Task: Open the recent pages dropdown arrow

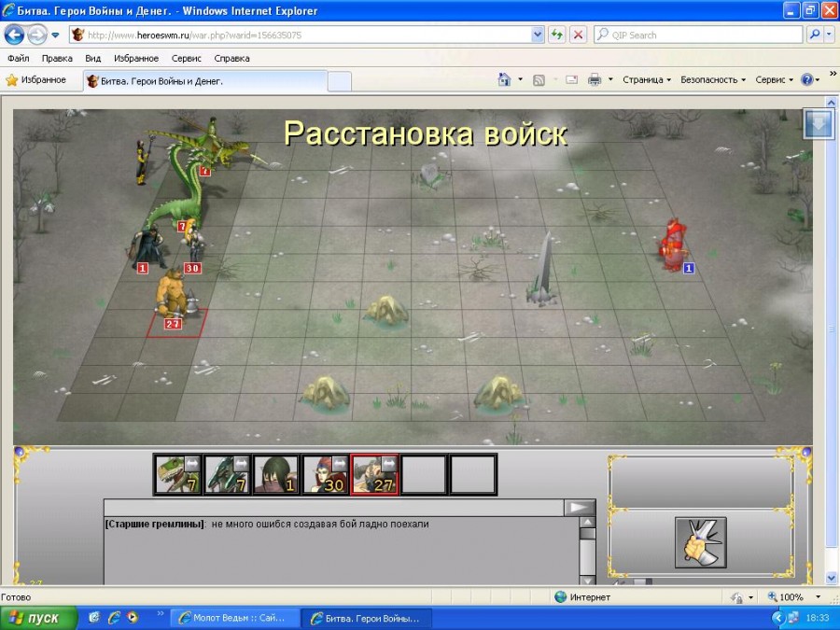Action: (55, 35)
